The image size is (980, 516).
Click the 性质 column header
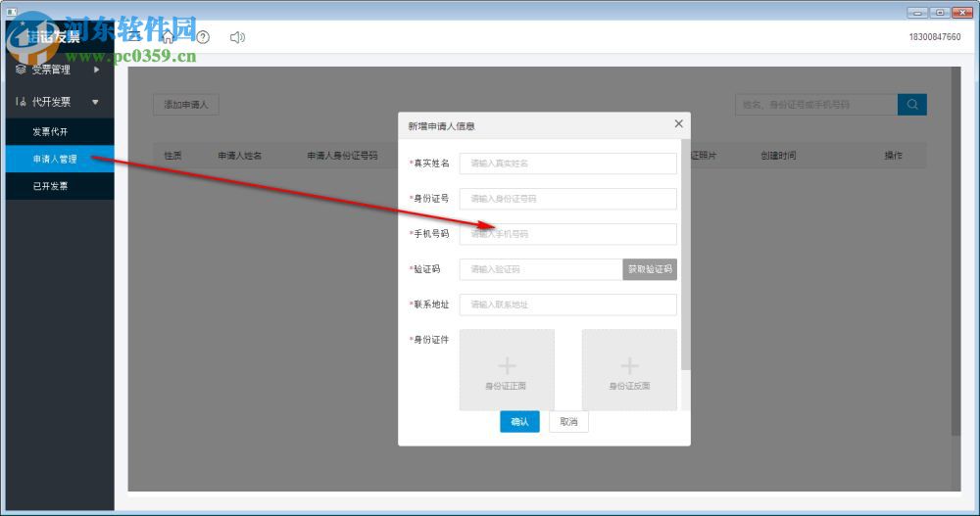(173, 156)
